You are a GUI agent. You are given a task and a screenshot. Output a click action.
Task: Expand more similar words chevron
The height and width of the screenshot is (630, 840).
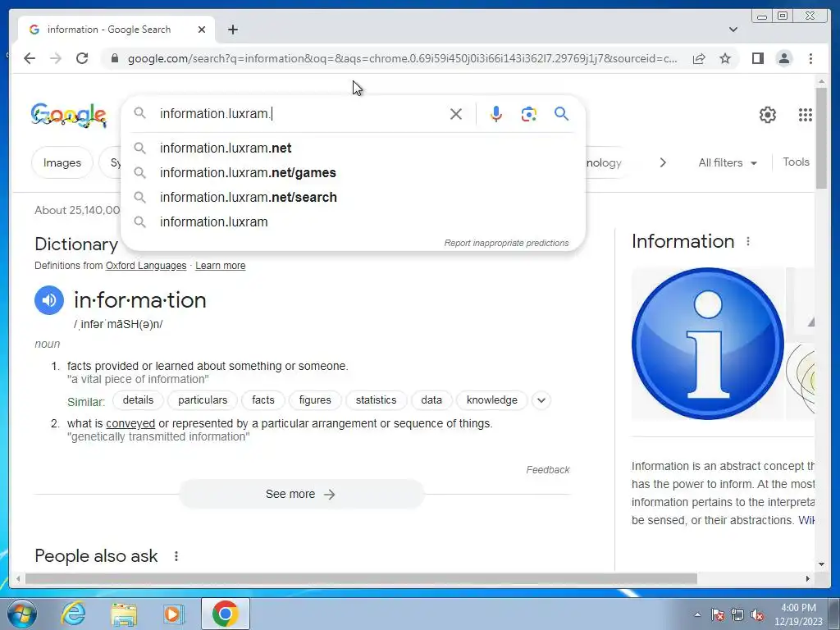coord(541,400)
